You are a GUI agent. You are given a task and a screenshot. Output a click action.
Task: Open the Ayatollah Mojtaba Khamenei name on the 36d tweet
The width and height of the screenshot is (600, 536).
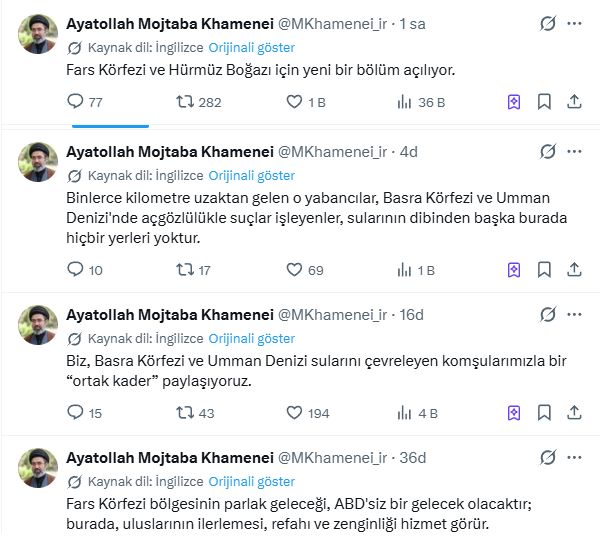pos(167,458)
